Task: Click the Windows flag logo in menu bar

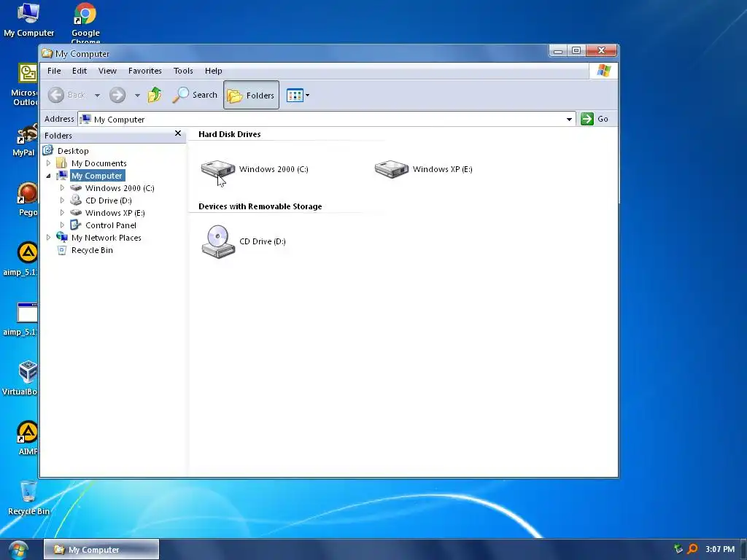Action: coord(603,71)
